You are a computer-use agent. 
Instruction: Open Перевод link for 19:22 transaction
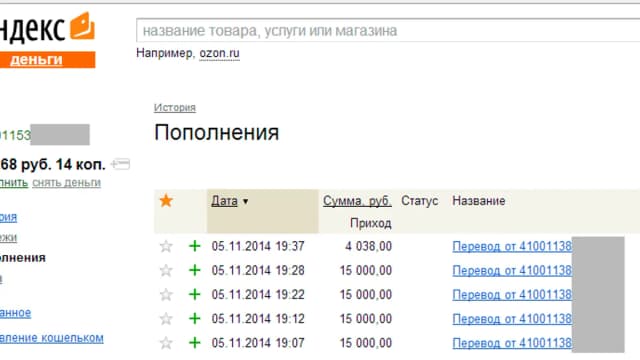click(x=512, y=294)
